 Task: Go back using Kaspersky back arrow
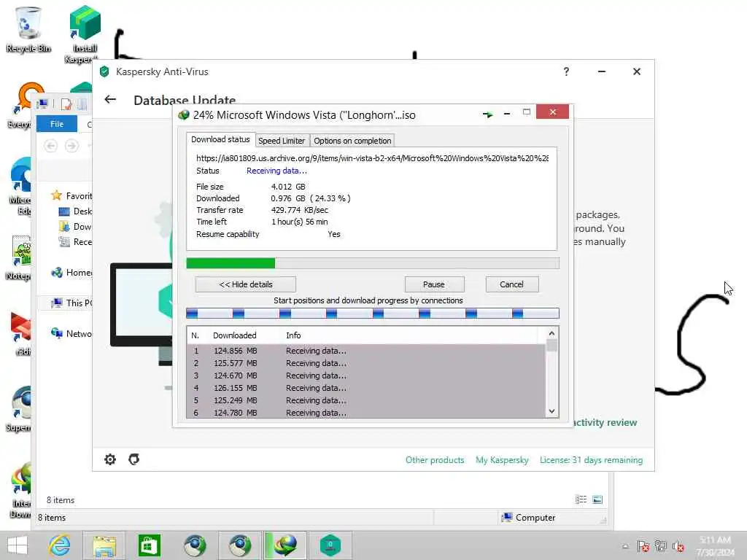coord(110,99)
